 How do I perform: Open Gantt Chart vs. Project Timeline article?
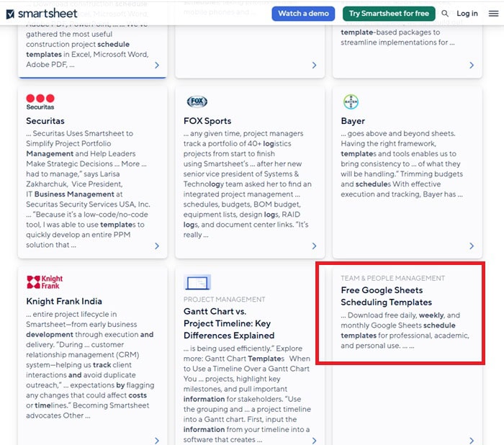click(229, 323)
